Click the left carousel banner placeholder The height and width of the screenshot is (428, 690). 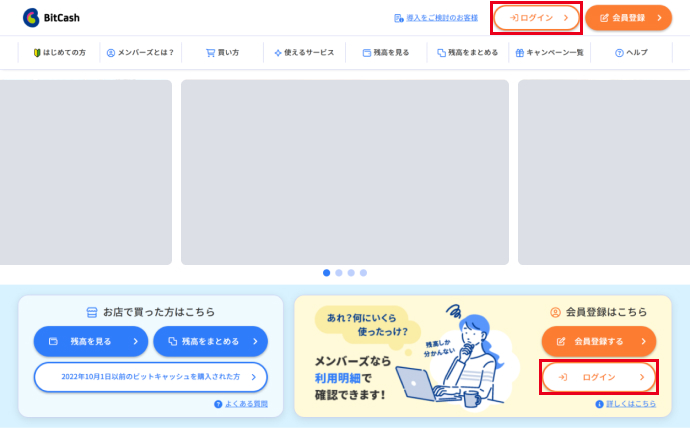click(x=86, y=172)
